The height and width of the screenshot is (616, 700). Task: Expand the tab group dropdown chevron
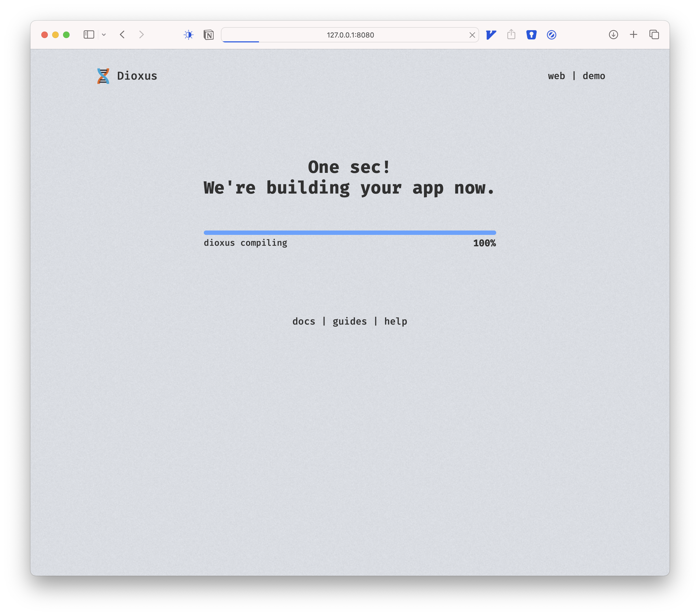click(x=104, y=35)
